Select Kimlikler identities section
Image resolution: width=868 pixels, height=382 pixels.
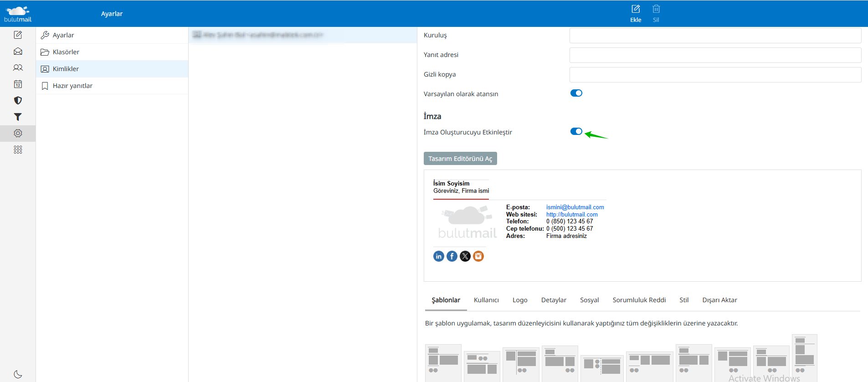pyautogui.click(x=112, y=69)
